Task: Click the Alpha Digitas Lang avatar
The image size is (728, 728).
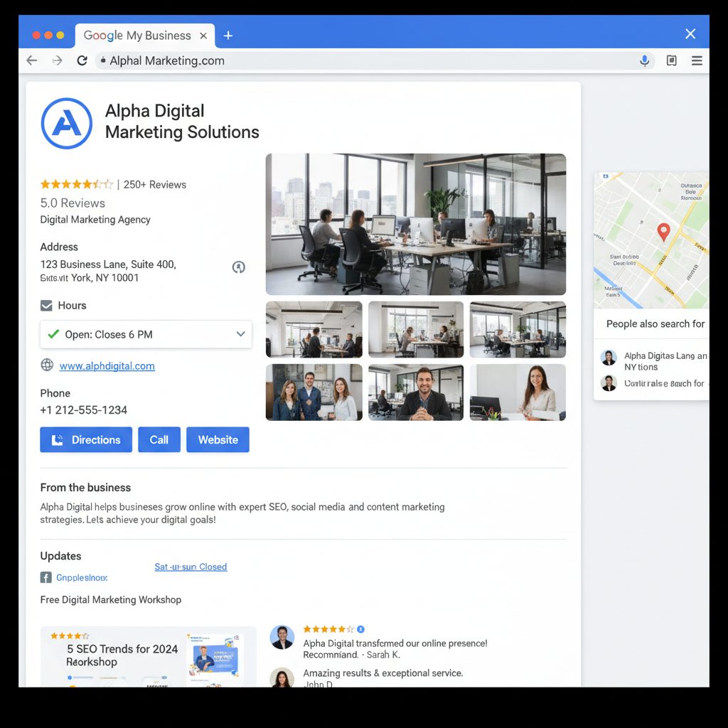Action: click(609, 358)
